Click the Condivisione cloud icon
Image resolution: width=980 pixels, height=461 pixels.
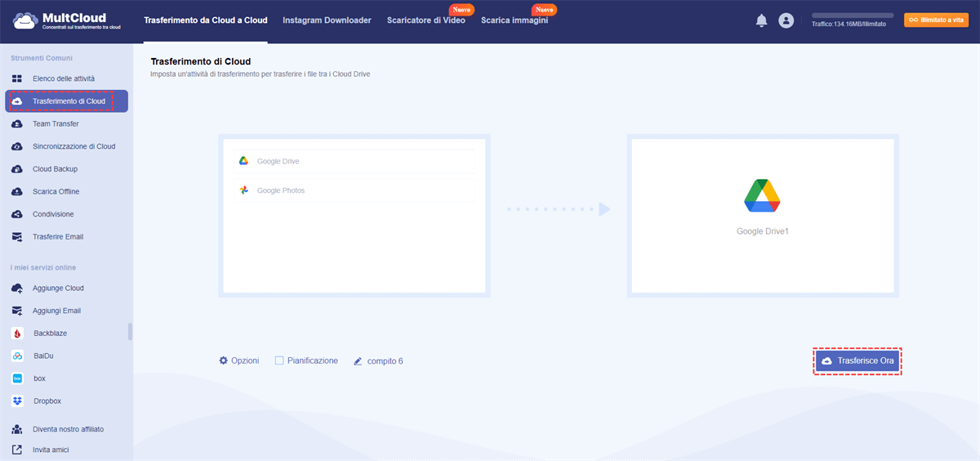tap(16, 214)
